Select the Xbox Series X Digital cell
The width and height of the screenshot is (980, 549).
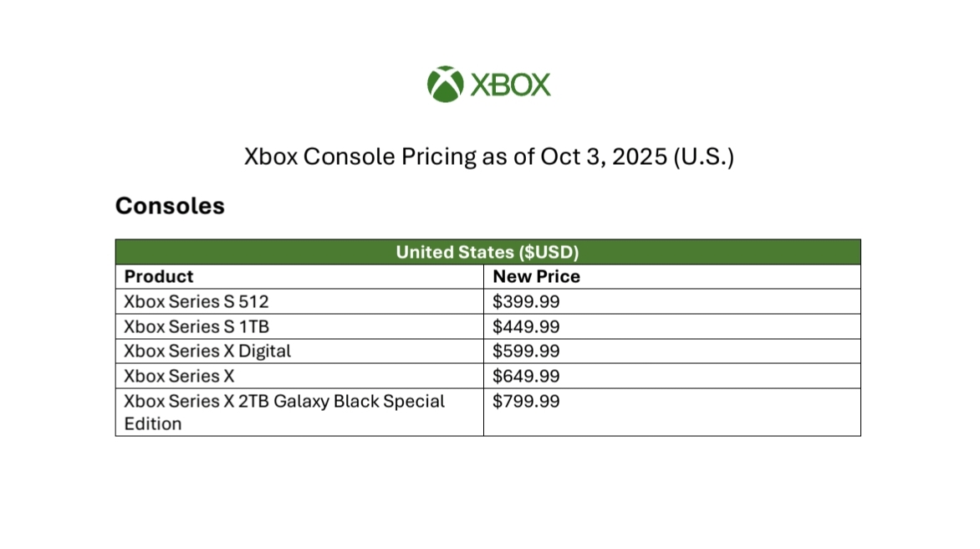tap(299, 351)
